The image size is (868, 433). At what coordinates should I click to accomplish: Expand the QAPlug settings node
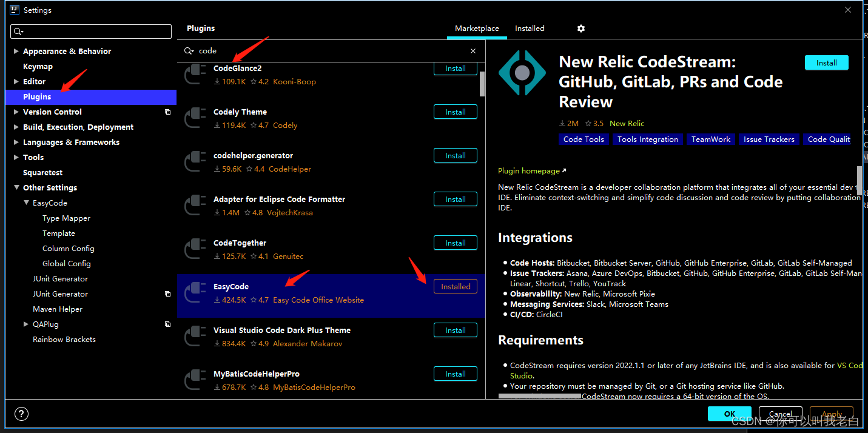26,324
